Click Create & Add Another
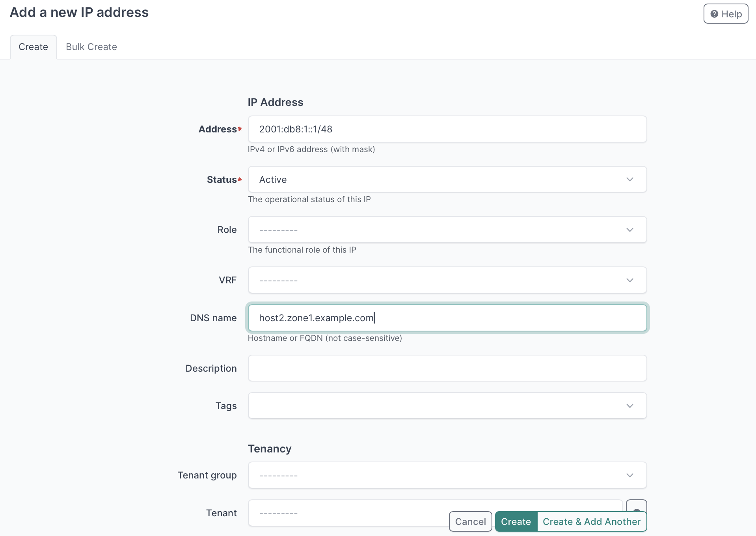This screenshot has height=536, width=756. point(591,521)
